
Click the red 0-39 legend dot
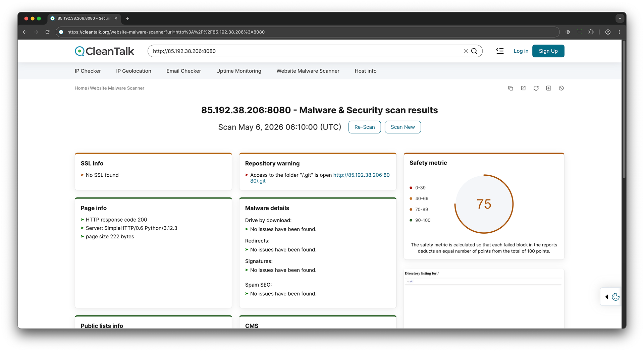coord(411,188)
